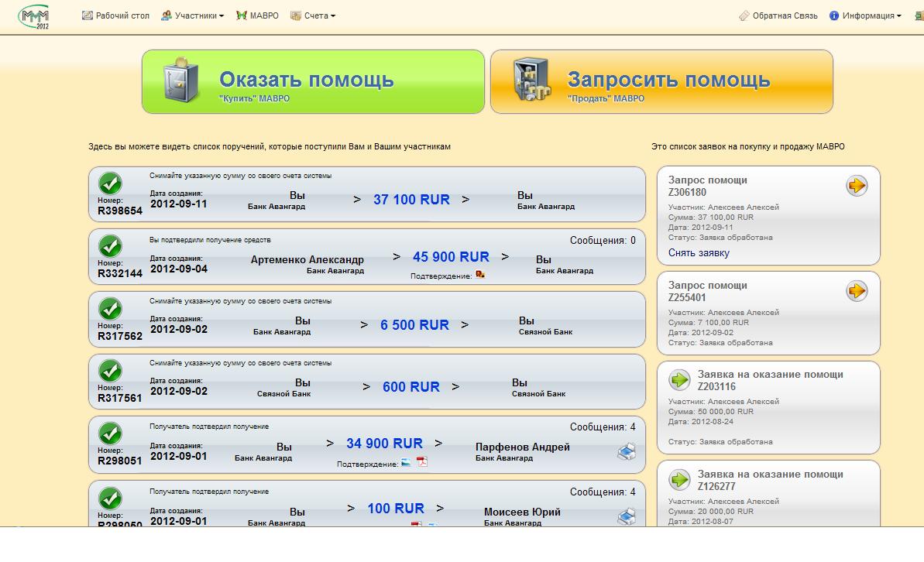Click order number R398654
924x562 pixels.
pyautogui.click(x=119, y=211)
